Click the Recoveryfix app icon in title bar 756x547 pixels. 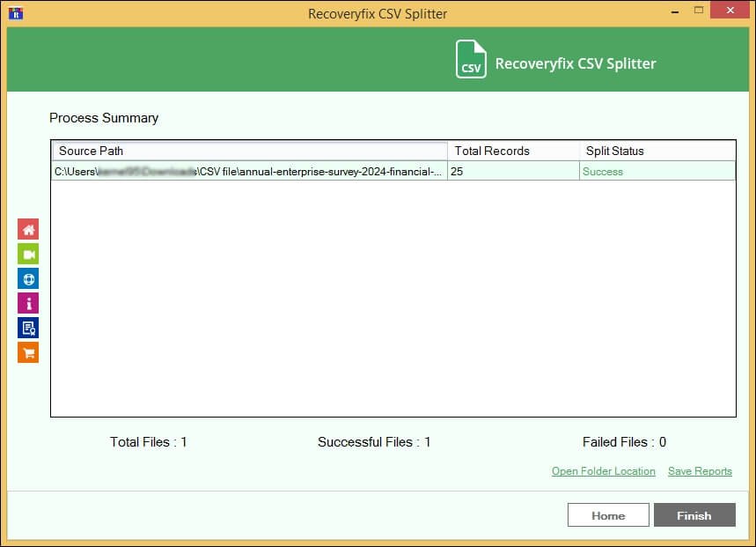[16, 13]
